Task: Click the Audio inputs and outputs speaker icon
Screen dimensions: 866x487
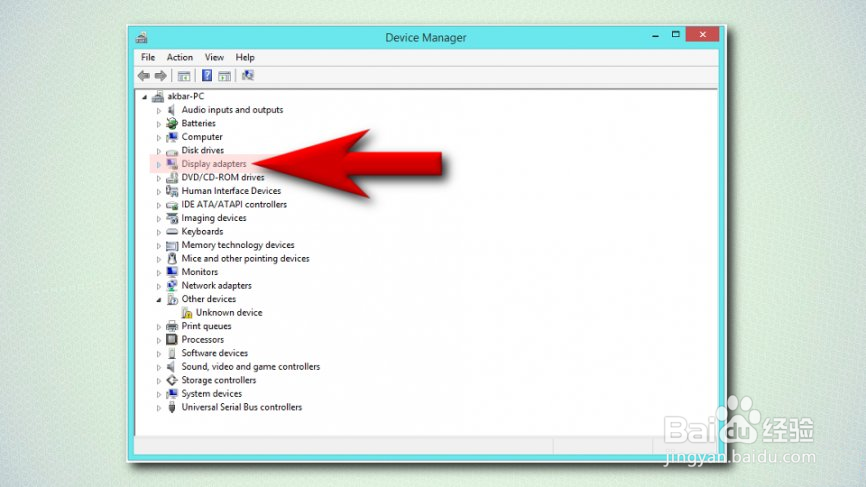Action: pos(172,110)
